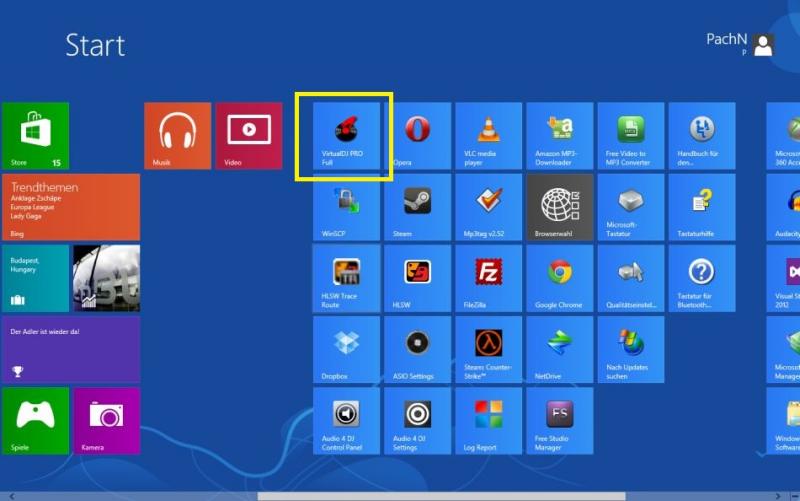Open the Handbuch für den tile
This screenshot has width=800, height=501.
pyautogui.click(x=702, y=136)
